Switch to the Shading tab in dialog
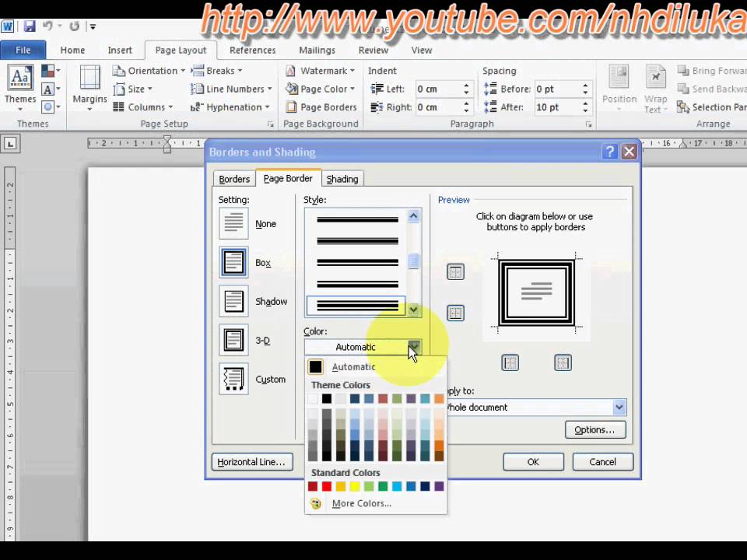Viewport: 747px width, 560px height. [342, 179]
